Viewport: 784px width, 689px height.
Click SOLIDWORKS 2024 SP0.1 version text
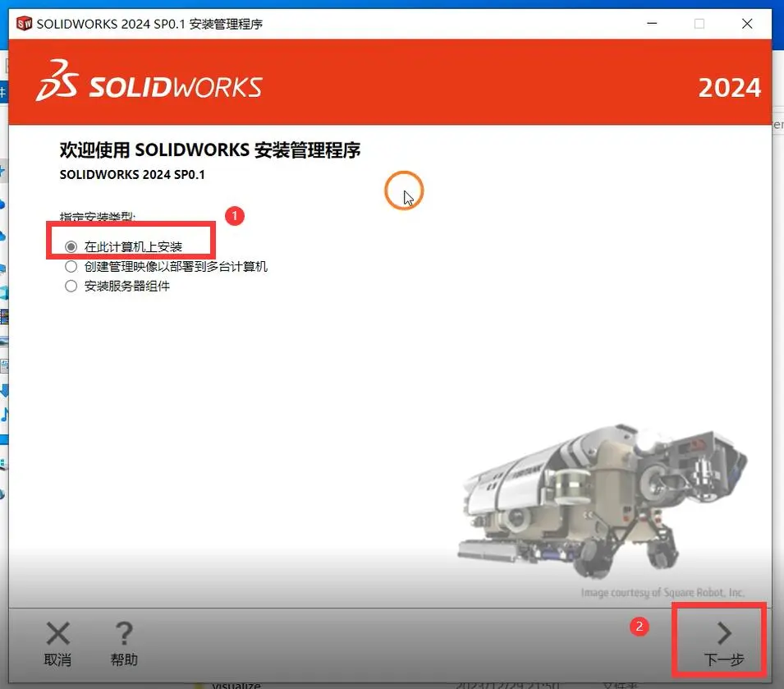132,174
